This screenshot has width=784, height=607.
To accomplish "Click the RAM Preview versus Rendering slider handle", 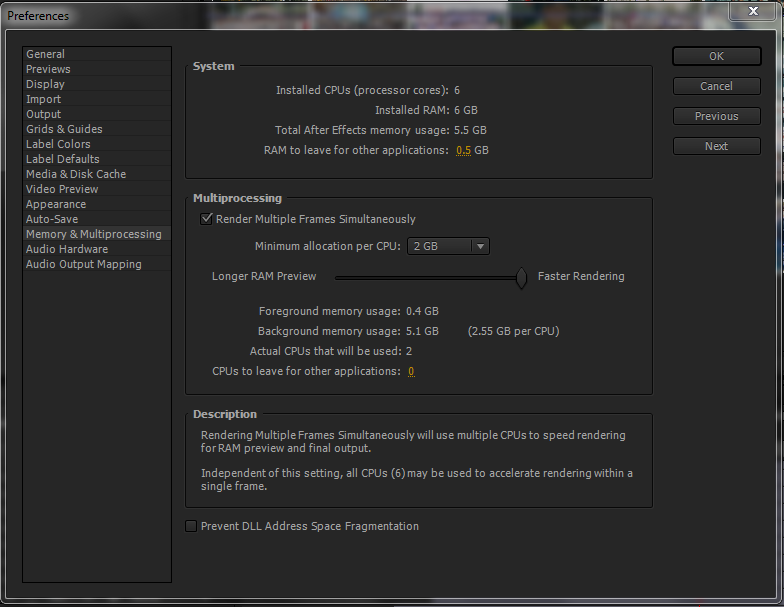I will click(x=521, y=278).
